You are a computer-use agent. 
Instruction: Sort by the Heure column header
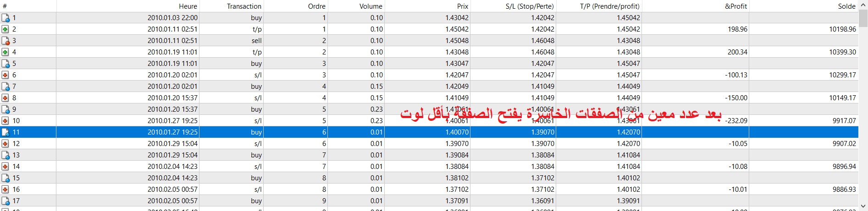[x=188, y=6]
